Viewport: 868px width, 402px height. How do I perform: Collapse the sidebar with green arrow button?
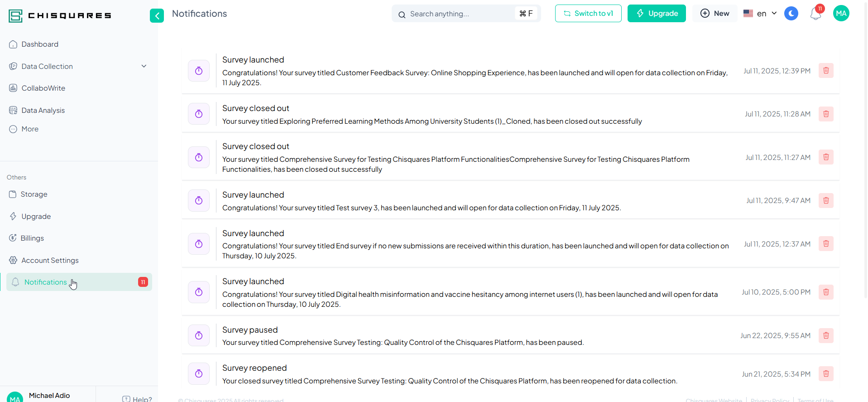click(157, 16)
